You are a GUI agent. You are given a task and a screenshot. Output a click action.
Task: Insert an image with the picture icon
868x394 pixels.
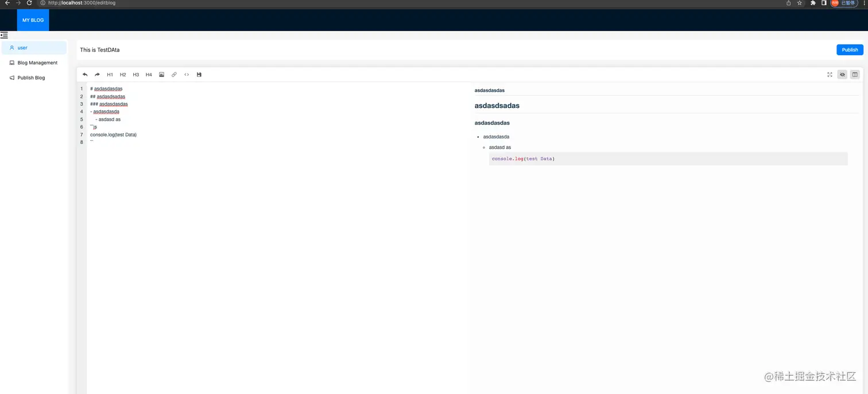click(x=161, y=75)
